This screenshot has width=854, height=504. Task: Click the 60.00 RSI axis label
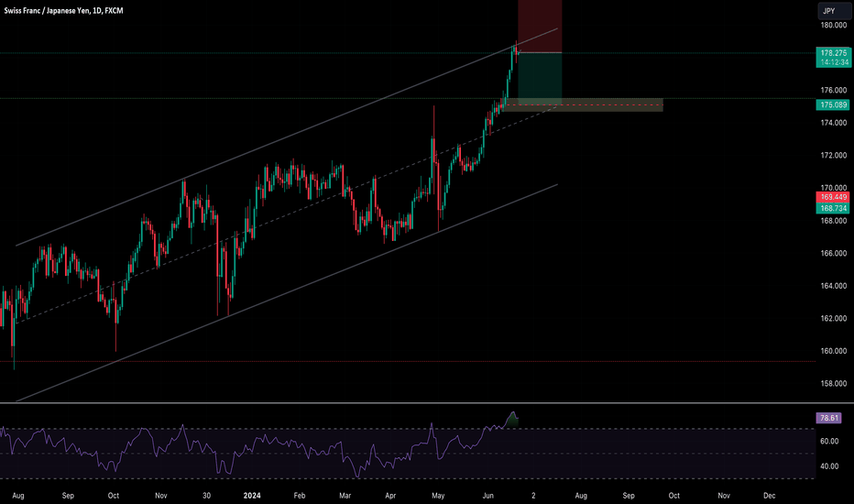click(829, 442)
